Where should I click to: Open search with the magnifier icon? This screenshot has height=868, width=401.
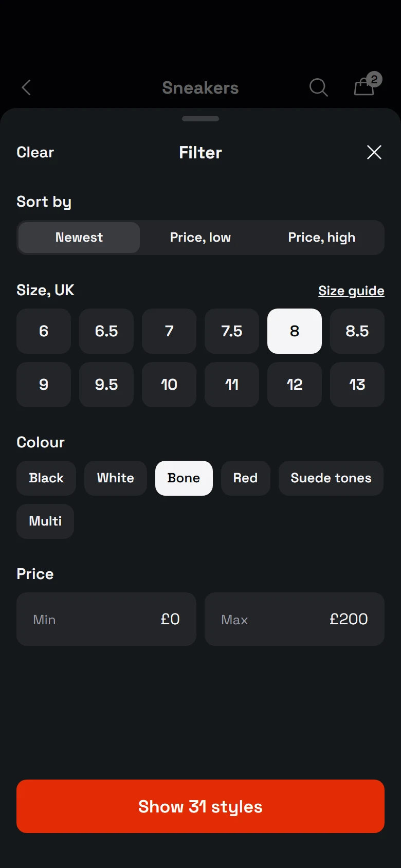coord(318,87)
